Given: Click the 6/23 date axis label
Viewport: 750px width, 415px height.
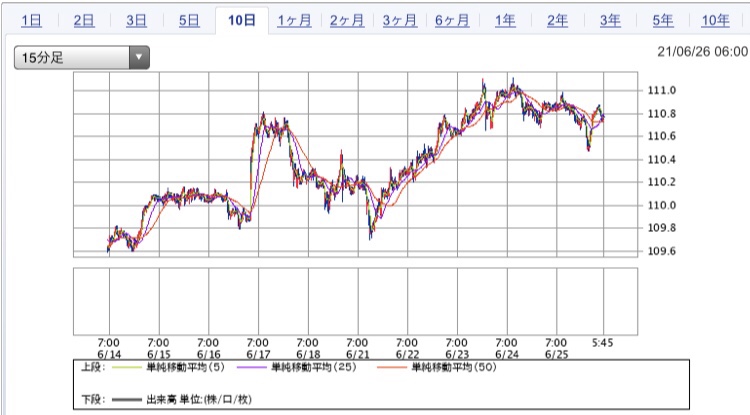Looking at the screenshot, I should point(457,355).
